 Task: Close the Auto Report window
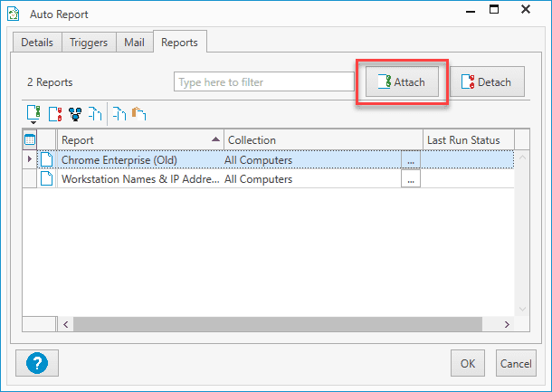pos(526,10)
